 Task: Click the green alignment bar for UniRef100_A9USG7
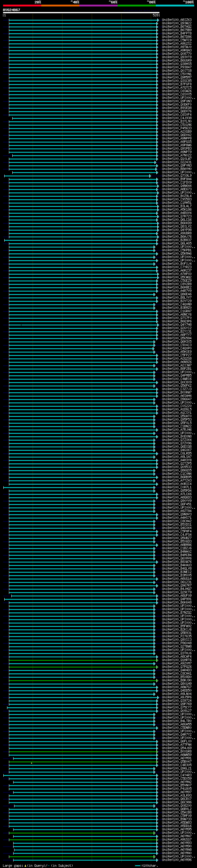tap(83, 839)
